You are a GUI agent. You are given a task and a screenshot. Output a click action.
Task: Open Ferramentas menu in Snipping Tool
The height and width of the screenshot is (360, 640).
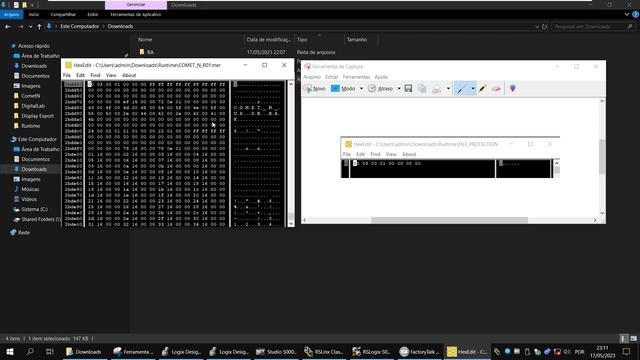click(356, 77)
